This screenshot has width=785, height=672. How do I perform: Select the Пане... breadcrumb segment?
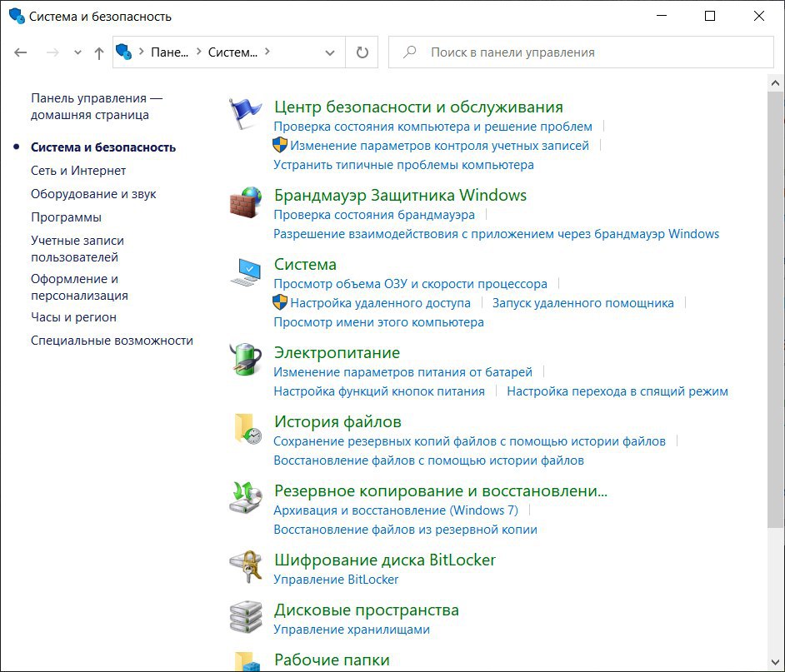(x=170, y=52)
